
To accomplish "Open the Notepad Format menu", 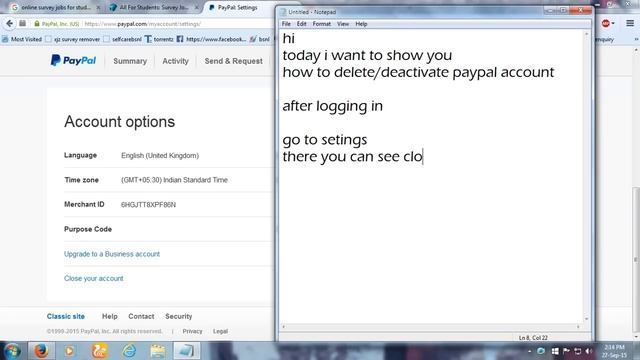I will 322,24.
